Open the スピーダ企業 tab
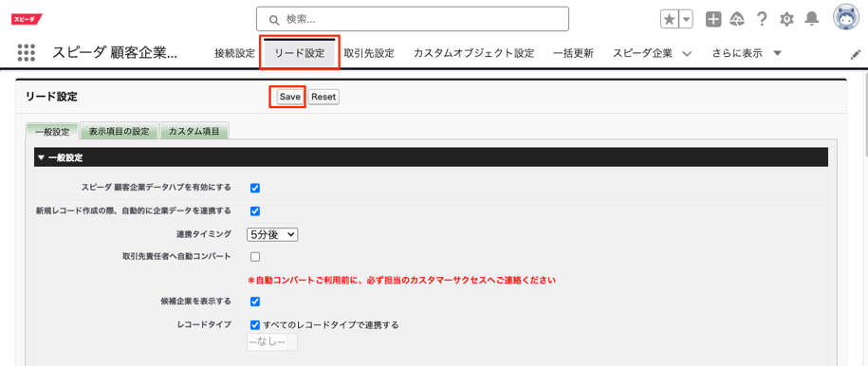Screen dimensions: 868x366 [642, 54]
